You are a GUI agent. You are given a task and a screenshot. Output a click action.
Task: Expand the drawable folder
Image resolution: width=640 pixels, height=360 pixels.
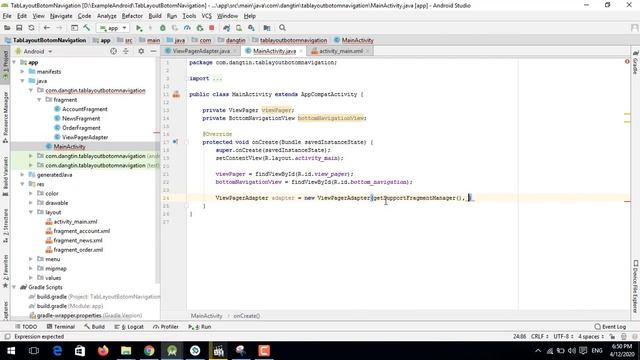click(x=31, y=203)
